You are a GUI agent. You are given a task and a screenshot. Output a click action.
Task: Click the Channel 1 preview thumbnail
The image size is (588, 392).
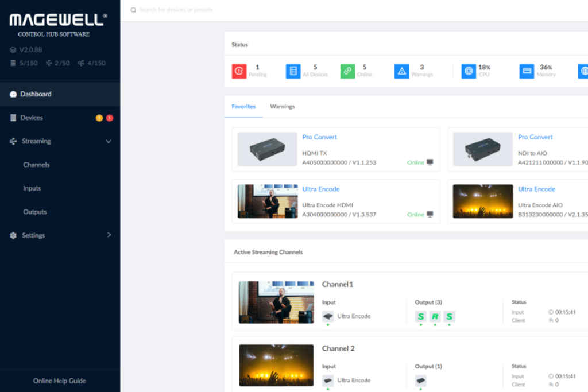[276, 302]
